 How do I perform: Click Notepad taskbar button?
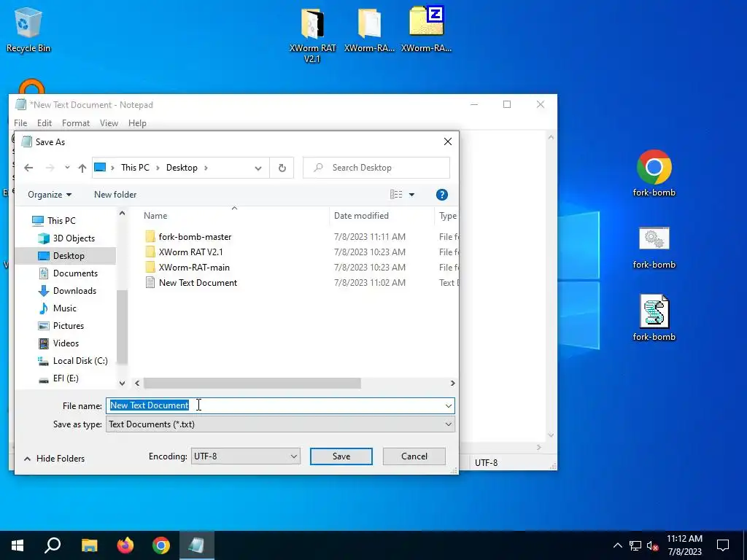click(x=197, y=545)
